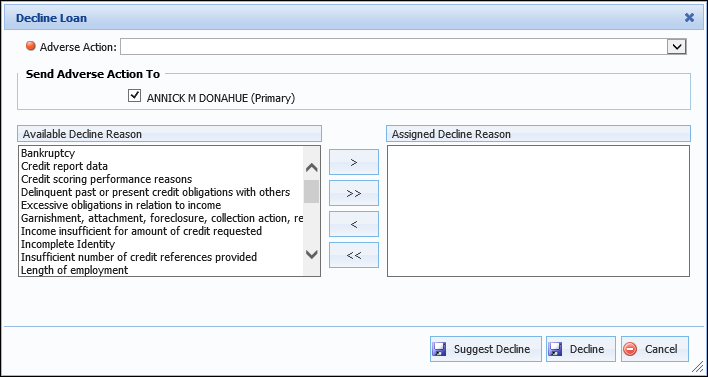Open the Adverse Action dropdown arrow

click(676, 47)
